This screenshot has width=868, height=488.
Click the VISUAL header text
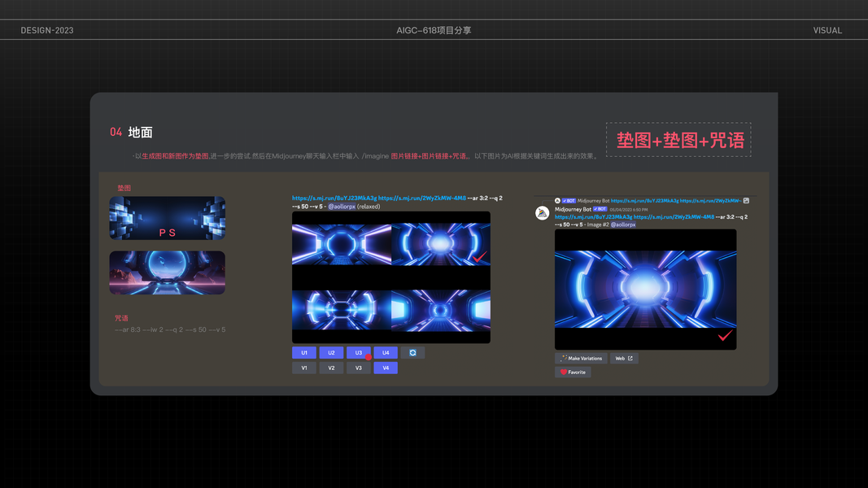827,30
